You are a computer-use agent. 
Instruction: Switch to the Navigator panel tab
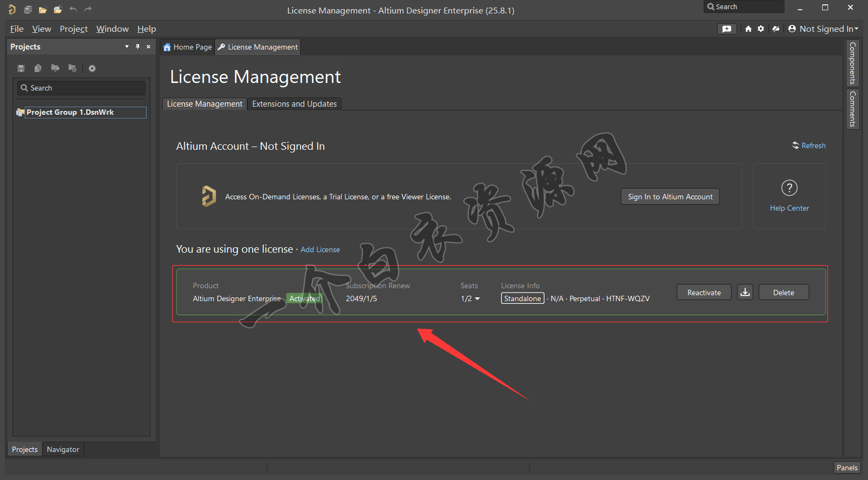63,449
